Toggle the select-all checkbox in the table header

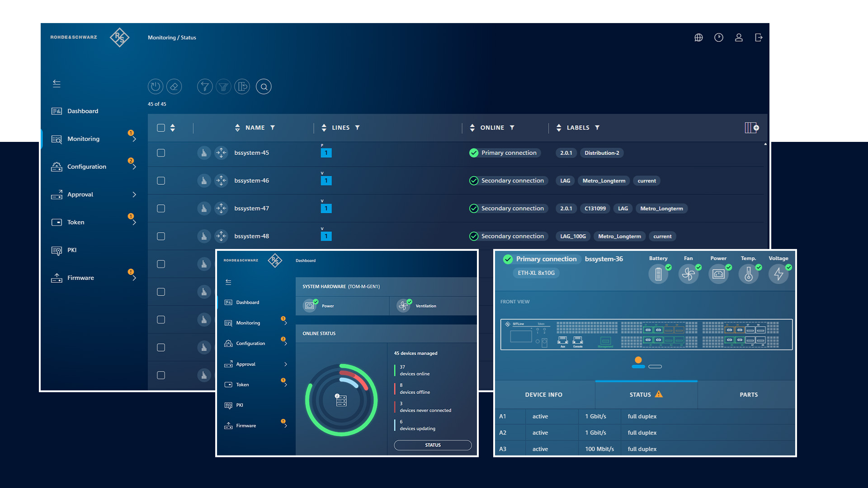(x=161, y=128)
